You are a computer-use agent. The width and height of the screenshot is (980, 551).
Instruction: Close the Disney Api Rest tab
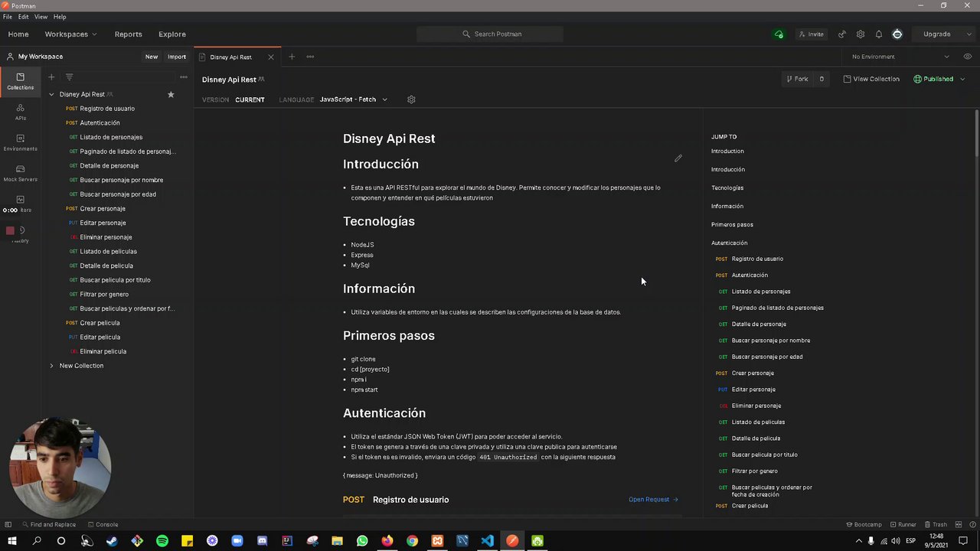271,57
